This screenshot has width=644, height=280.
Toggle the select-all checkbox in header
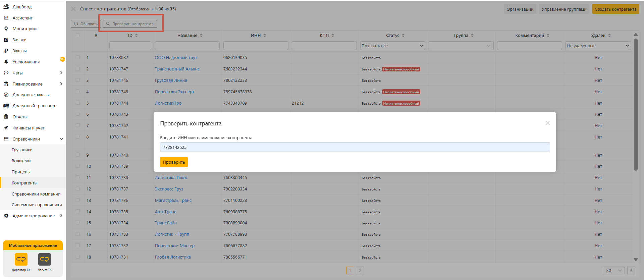(78, 35)
